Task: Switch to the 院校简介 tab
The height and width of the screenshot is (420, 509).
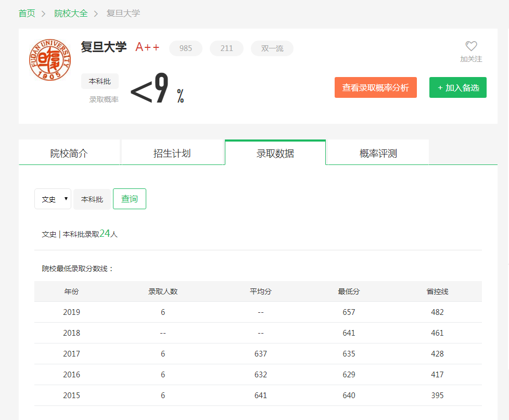Action: [x=69, y=153]
